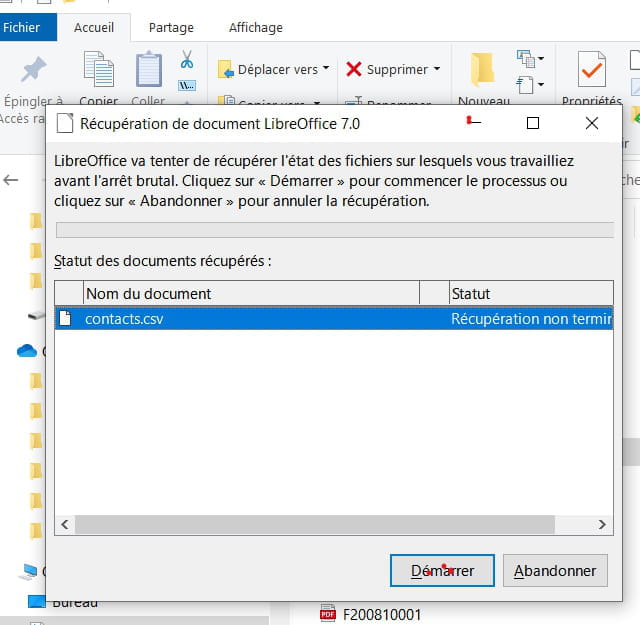Click the horizontal scrollbar left arrow
The height and width of the screenshot is (625, 640).
65,524
